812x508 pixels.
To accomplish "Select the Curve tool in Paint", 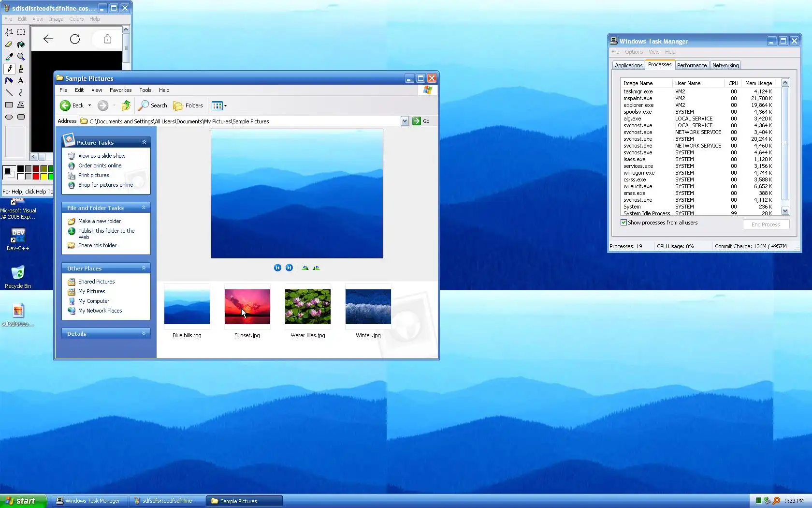I will pyautogui.click(x=21, y=93).
